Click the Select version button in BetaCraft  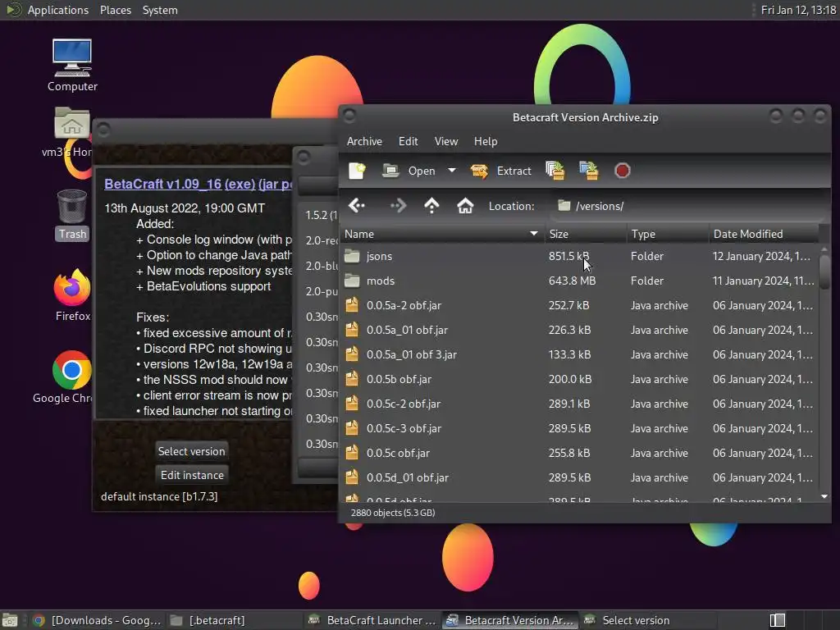[191, 452]
